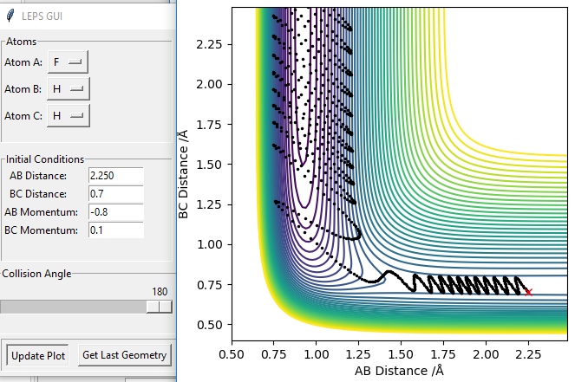Click the feather icon in LEPS GUI title bar
Screen dimensions: 588x382
pos(10,16)
